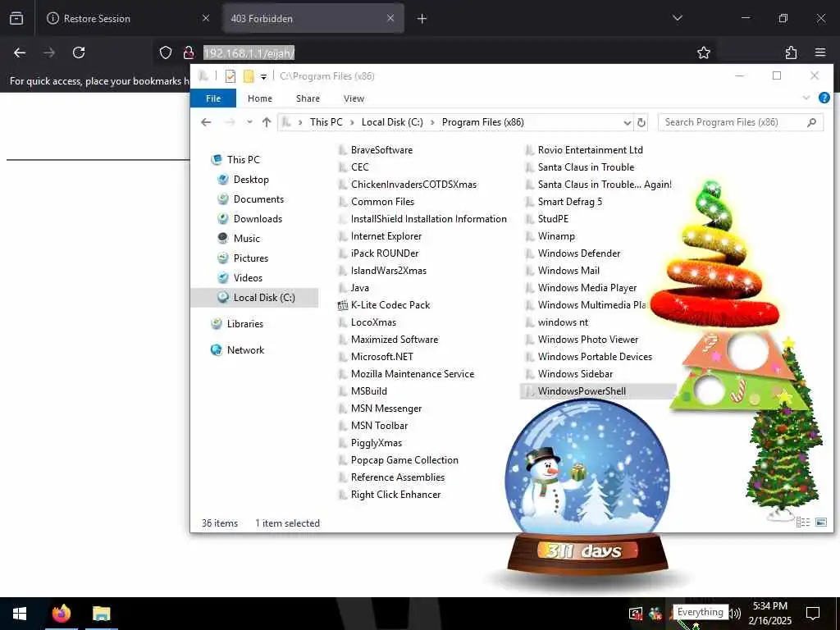Image resolution: width=840 pixels, height=630 pixels.
Task: Open Firefox View in the tab strip
Action: (x=16, y=18)
